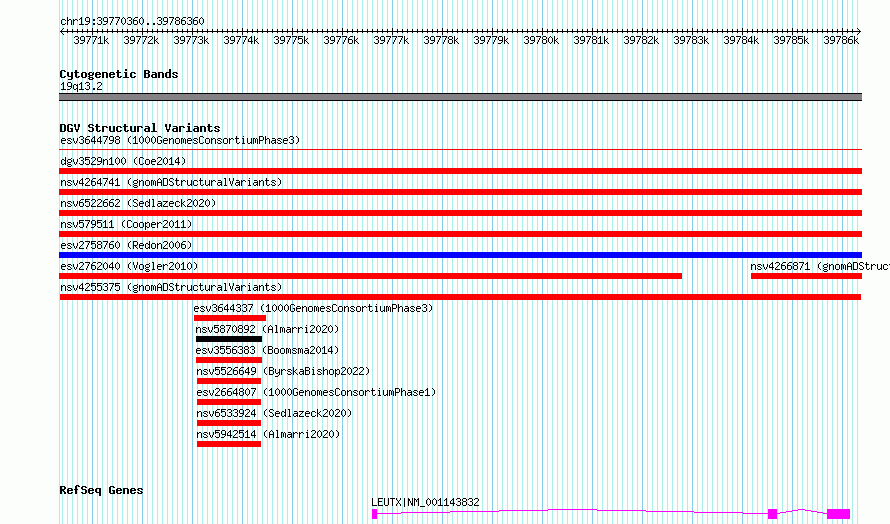Select nsv4264741 gnomAD structural variant label
The height and width of the screenshot is (524, 890).
coord(171,182)
